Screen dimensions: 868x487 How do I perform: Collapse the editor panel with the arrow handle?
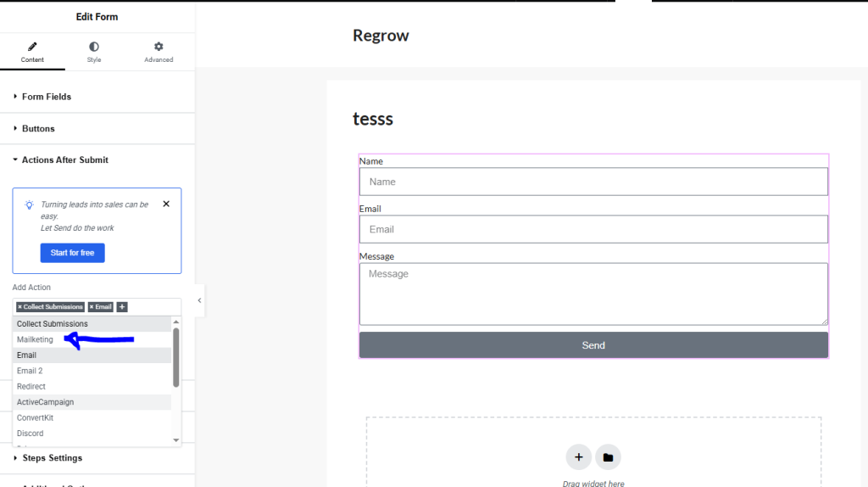point(199,300)
